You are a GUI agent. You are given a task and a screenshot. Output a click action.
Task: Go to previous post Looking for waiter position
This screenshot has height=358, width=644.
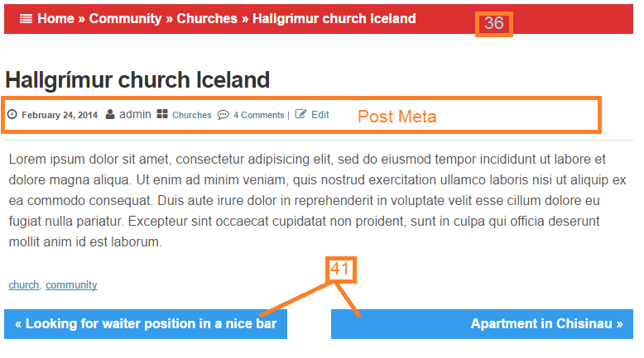[x=146, y=324]
